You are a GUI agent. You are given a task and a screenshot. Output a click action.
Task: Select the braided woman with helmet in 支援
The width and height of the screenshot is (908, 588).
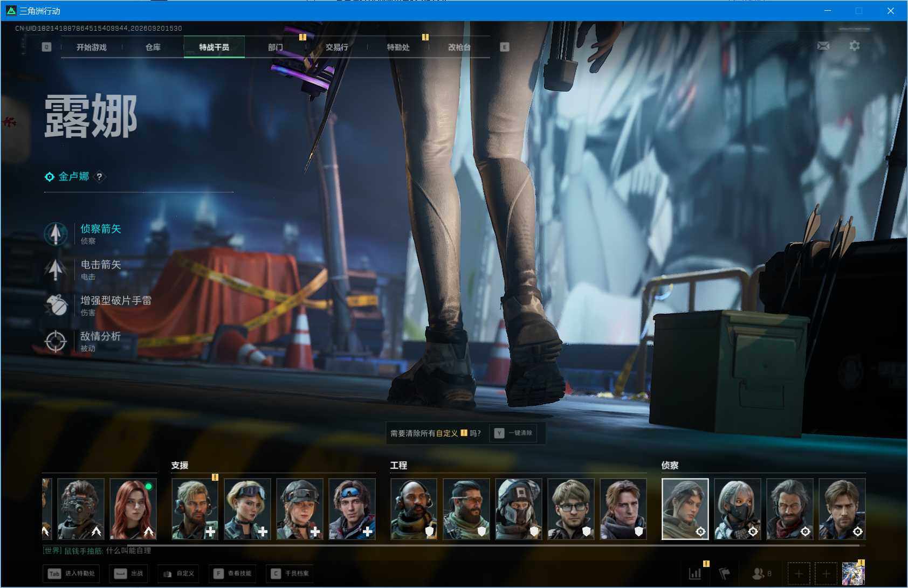point(300,509)
